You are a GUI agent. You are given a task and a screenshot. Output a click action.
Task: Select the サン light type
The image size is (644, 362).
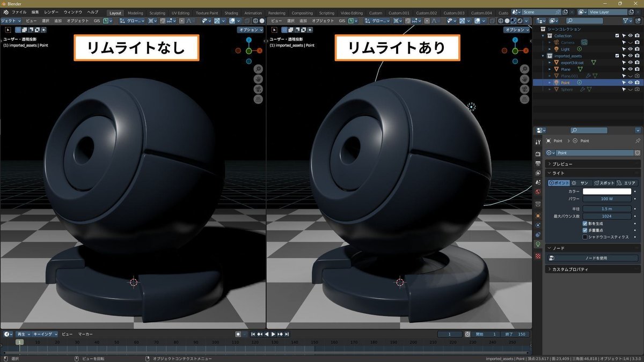click(581, 183)
